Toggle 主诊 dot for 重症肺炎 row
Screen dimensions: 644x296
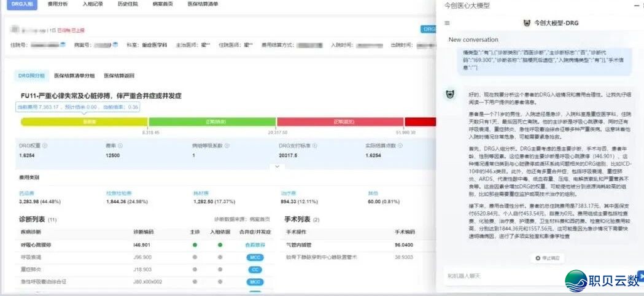click(193, 269)
